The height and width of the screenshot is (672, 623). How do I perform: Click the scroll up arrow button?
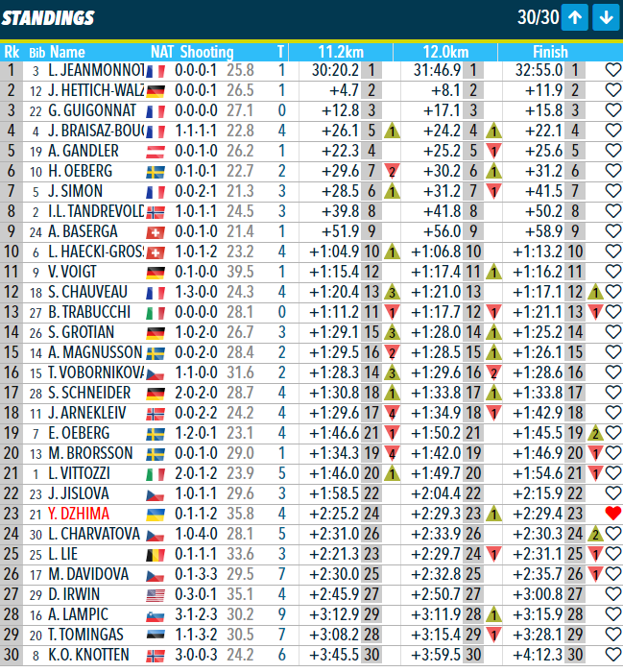point(575,16)
